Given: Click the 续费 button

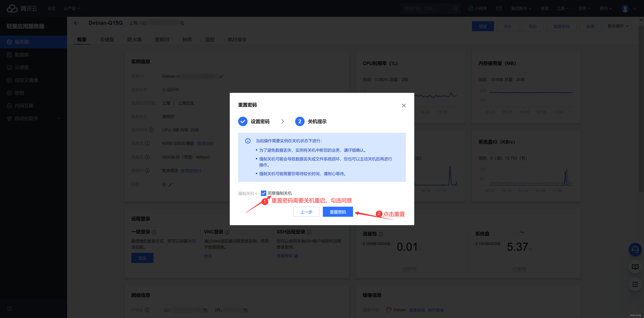Looking at the screenshot, I should (590, 26).
